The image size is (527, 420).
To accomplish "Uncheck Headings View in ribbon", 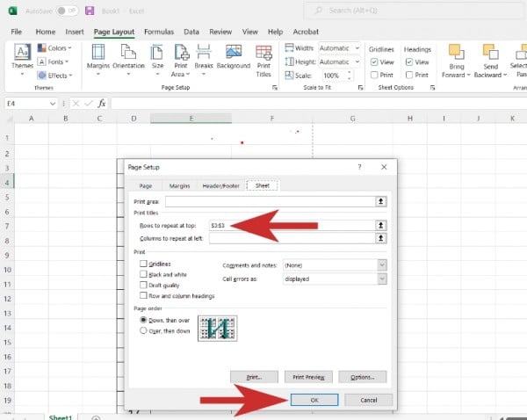I will point(409,62).
